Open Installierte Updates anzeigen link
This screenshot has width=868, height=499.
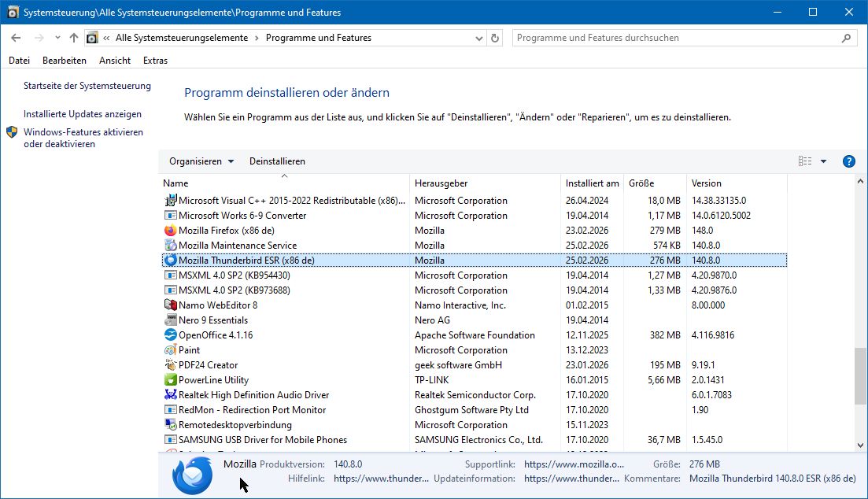[x=83, y=114]
